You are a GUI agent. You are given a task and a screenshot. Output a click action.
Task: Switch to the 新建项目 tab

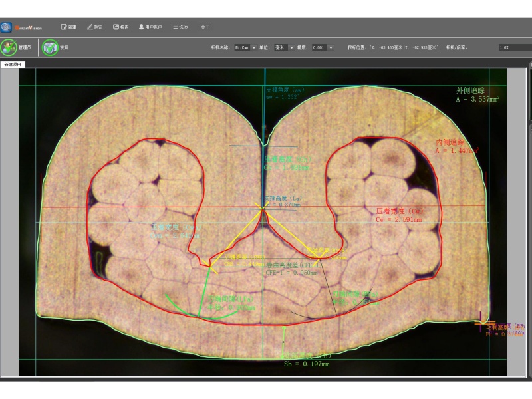click(12, 65)
